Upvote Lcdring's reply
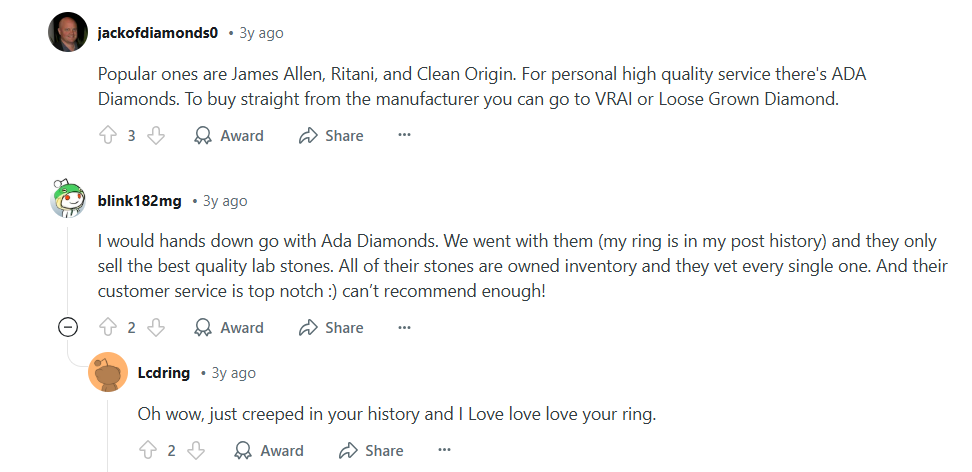Screen dimensions: 972x472 (x=147, y=451)
